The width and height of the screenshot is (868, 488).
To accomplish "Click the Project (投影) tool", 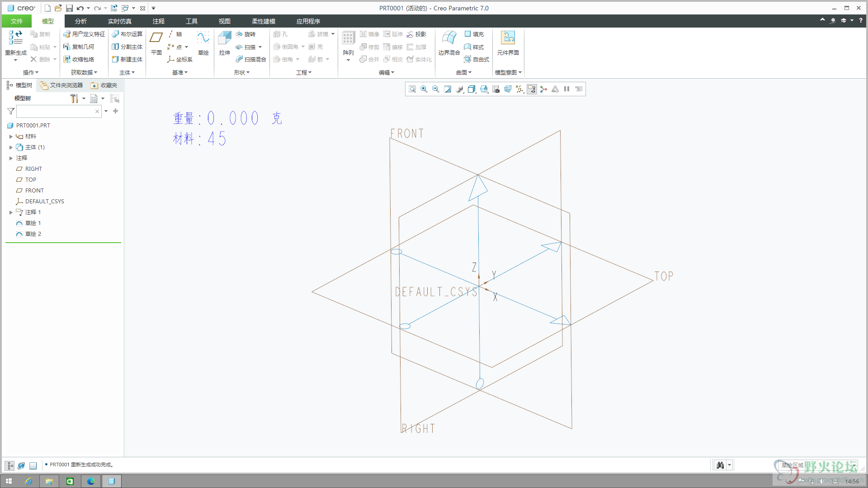I will pyautogui.click(x=416, y=34).
